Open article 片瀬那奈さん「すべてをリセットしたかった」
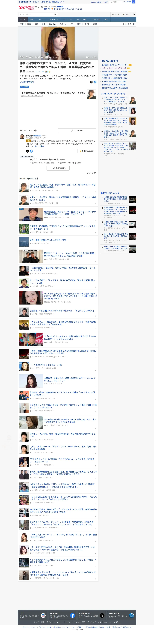 63,573
